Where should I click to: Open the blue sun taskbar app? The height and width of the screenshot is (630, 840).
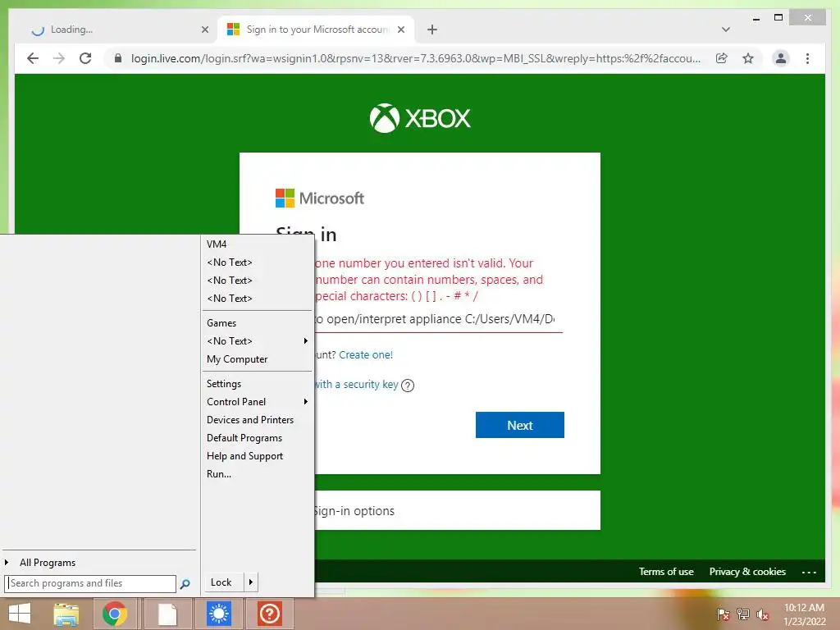tap(219, 614)
